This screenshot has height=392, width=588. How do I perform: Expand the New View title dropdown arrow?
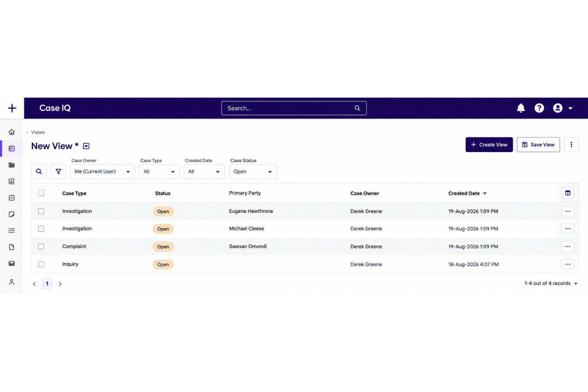86,146
